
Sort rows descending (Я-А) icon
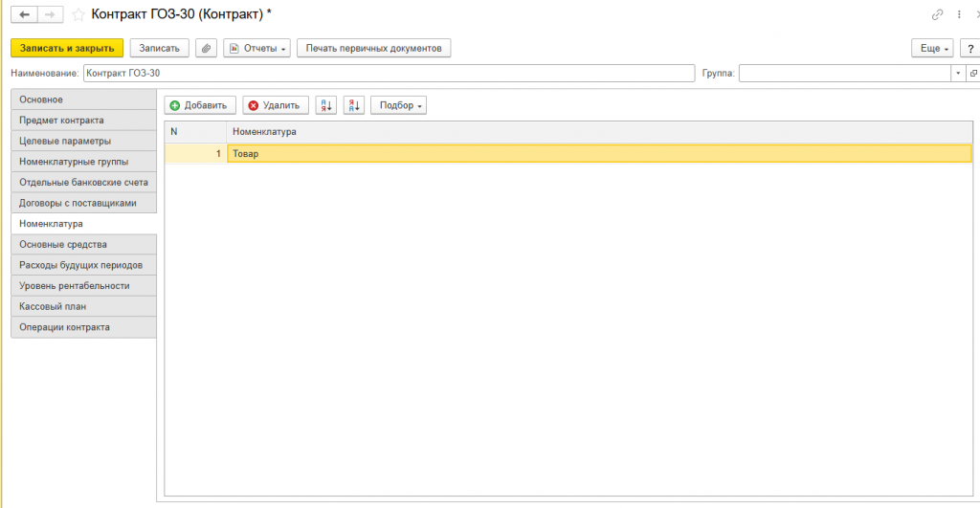tap(354, 105)
